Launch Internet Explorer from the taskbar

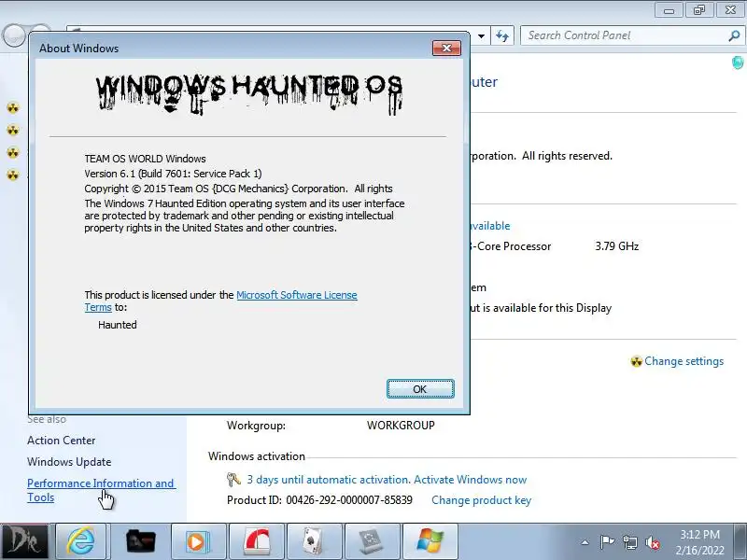click(x=81, y=541)
